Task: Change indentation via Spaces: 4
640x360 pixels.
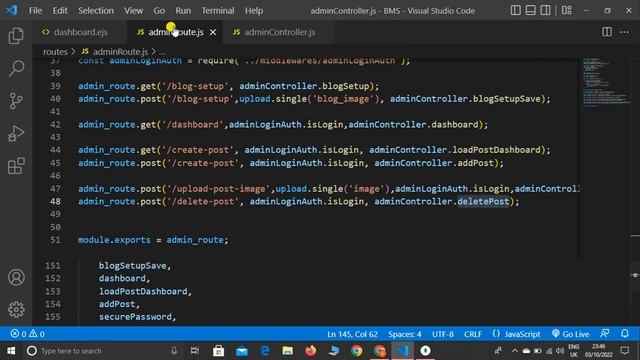Action: pyautogui.click(x=404, y=334)
